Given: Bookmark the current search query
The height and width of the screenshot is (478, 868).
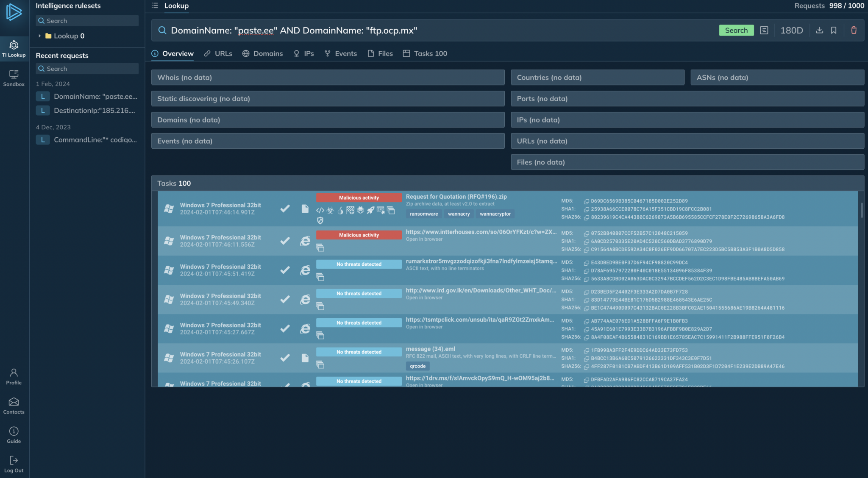Looking at the screenshot, I should click(x=833, y=30).
